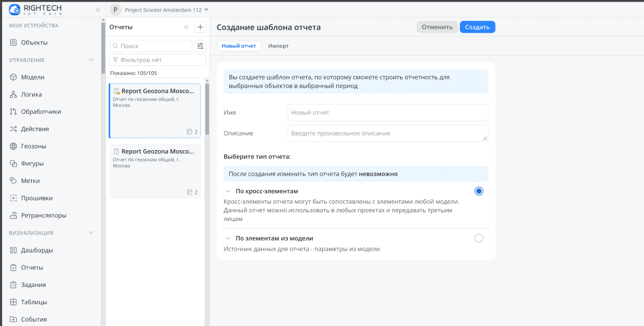Screen dimensions: 644x326
Task: Collapse the 'По элементам из модели' chevron
Action: 227,238
